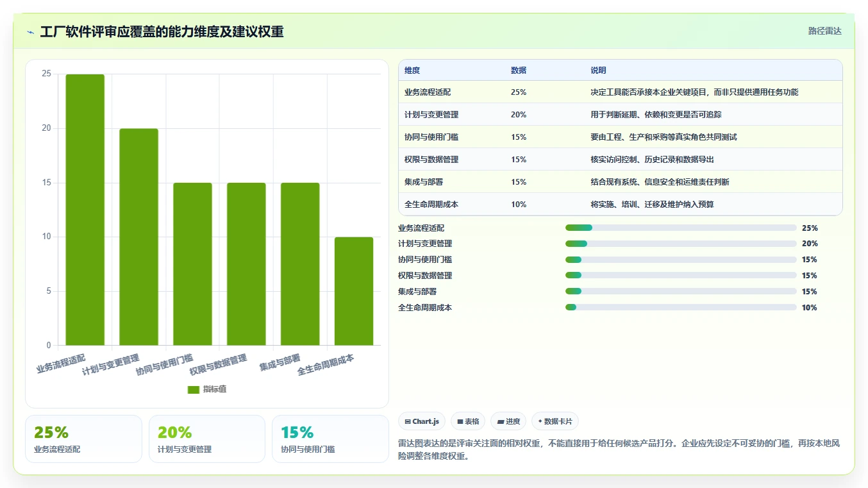Screen dimensions: 868x488
Task: Click the 集成与部署 chart bar
Action: 300,264
